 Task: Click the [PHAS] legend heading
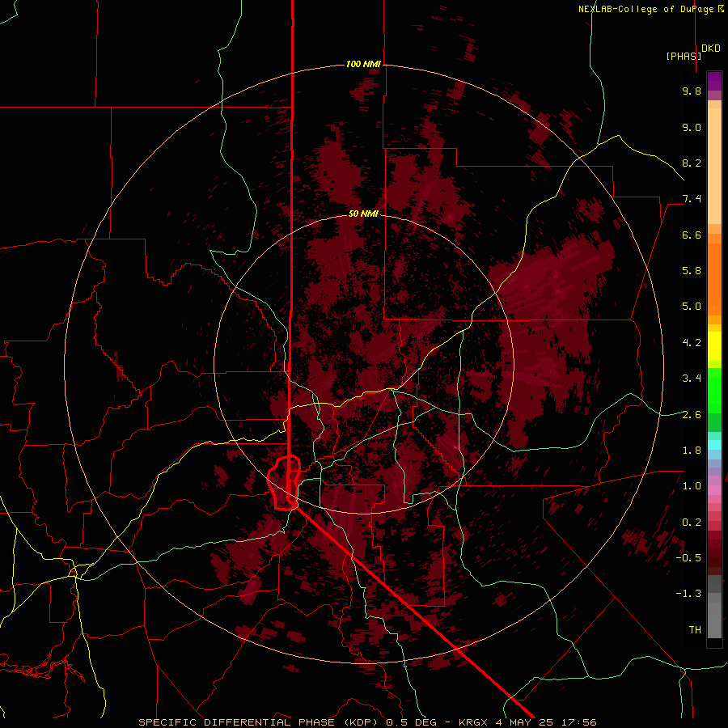coord(684,56)
